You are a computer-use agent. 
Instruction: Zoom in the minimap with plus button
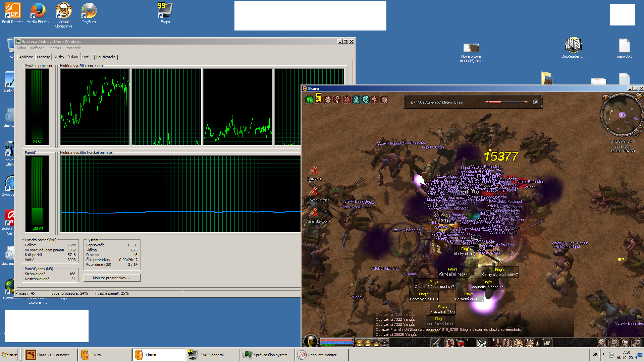point(636,133)
